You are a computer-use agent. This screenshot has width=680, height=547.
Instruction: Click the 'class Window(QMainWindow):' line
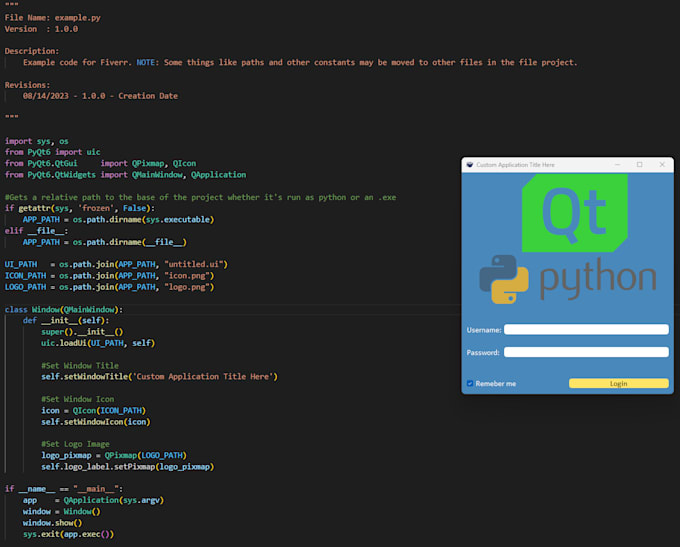pos(64,310)
